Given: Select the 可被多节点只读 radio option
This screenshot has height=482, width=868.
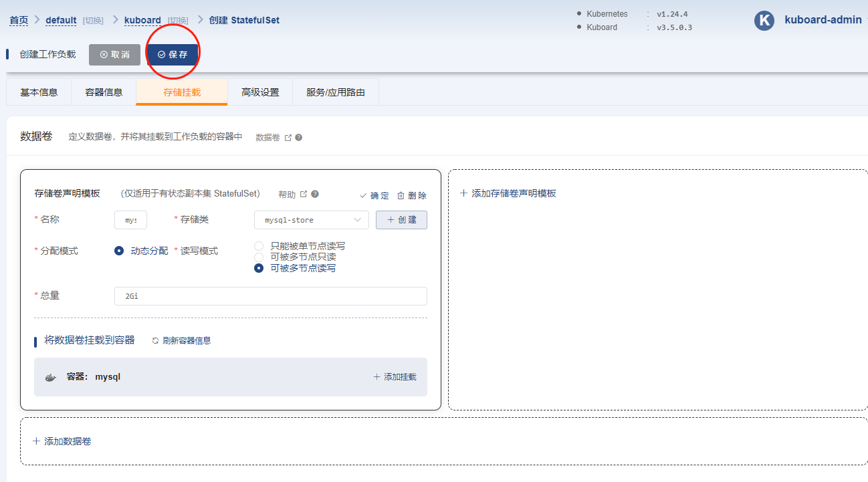Looking at the screenshot, I should coord(259,257).
